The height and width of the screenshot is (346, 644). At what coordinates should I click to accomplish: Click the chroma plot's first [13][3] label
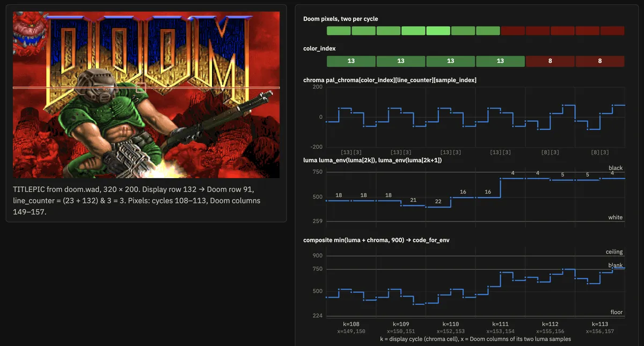click(x=351, y=152)
